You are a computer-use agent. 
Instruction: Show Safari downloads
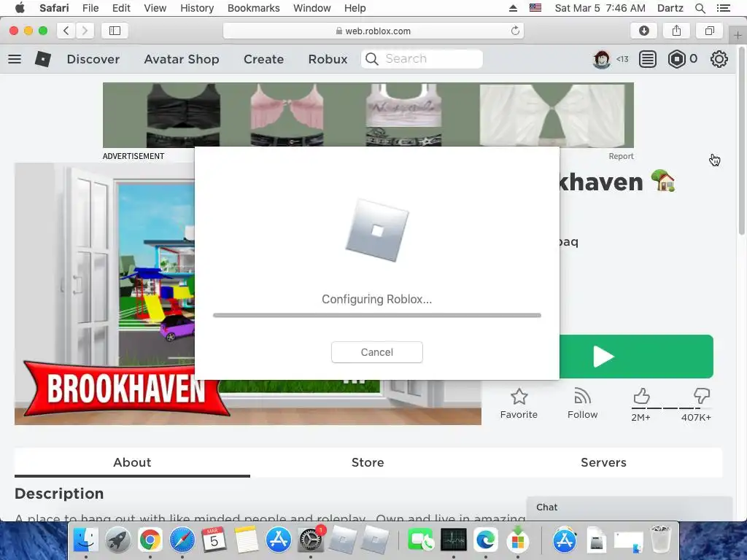coord(643,31)
